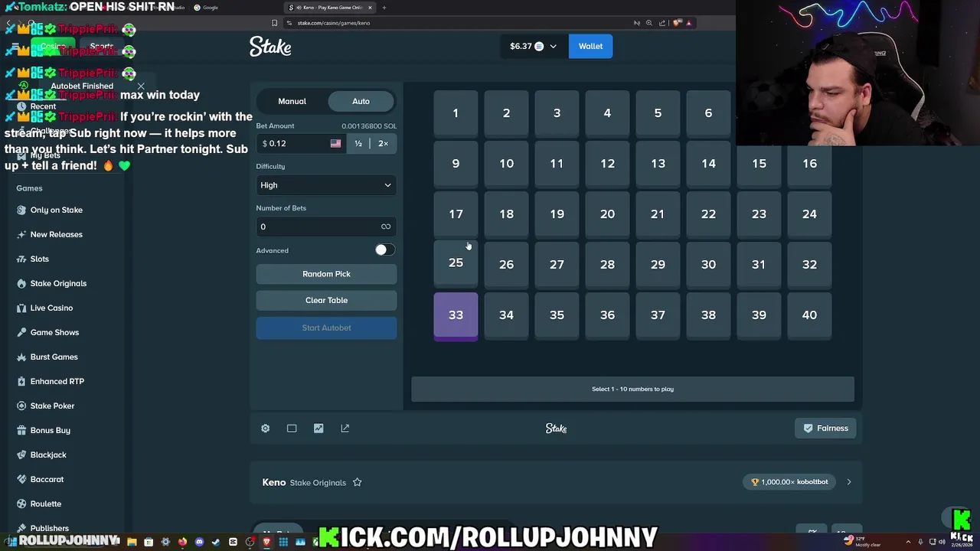Click the 1,000.00× koboltbot badge
Viewport: 980px width, 551px height.
[790, 482]
